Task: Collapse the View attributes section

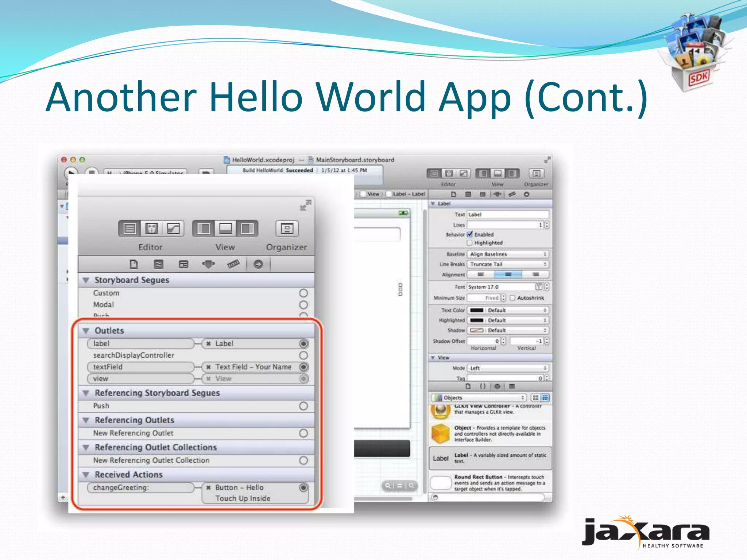Action: pos(433,358)
